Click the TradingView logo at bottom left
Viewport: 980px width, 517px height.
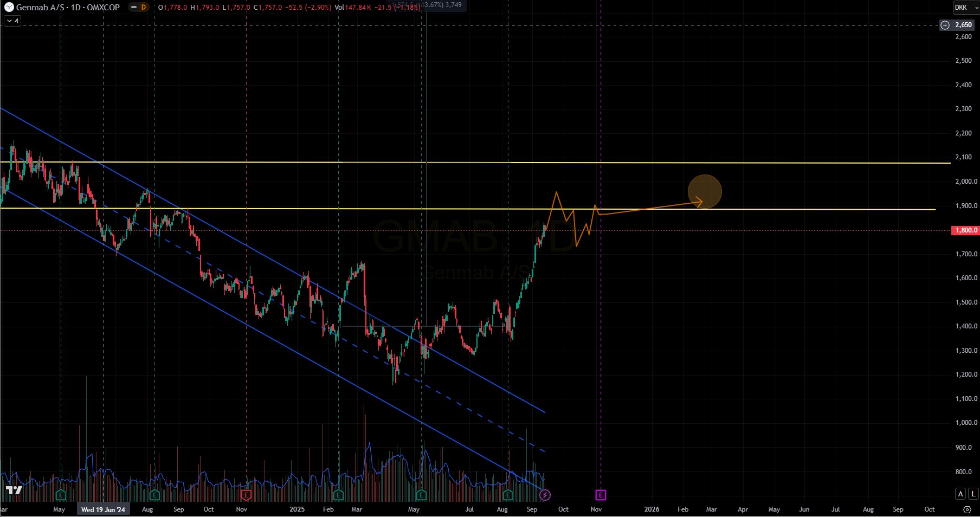point(14,490)
